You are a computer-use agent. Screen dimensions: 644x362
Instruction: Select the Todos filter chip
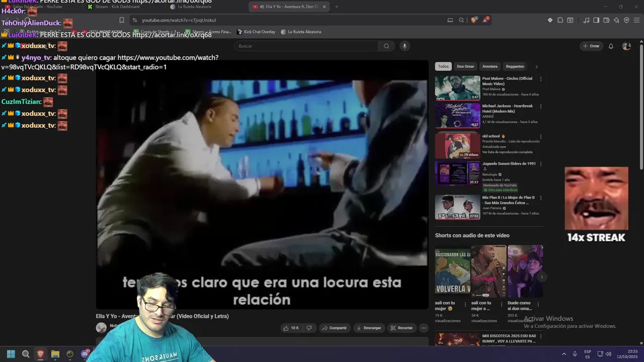pyautogui.click(x=443, y=66)
